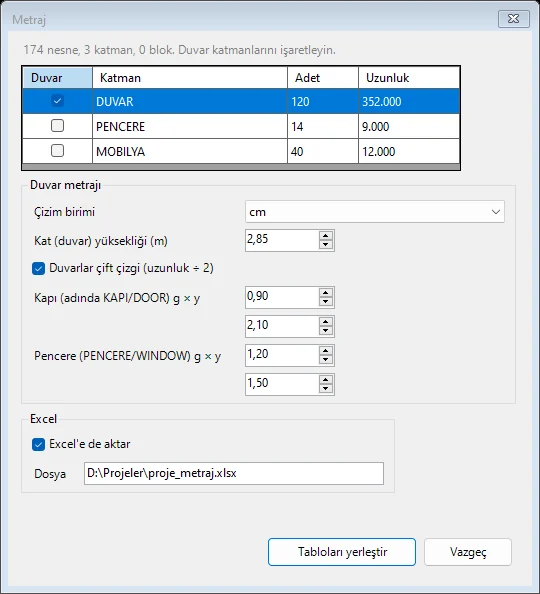This screenshot has width=540, height=594.
Task: Click the Vazgeç button
Action: (468, 552)
